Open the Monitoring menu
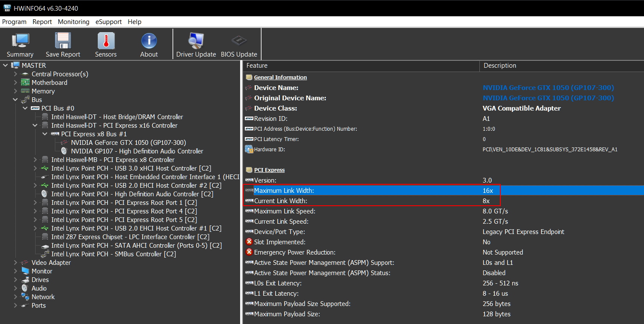644x324 pixels. pos(74,21)
